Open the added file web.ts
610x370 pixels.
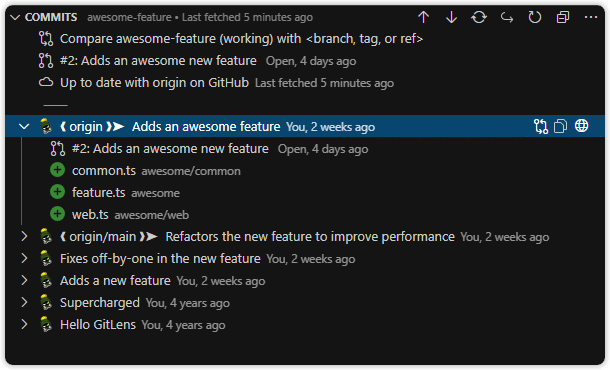click(305, 214)
